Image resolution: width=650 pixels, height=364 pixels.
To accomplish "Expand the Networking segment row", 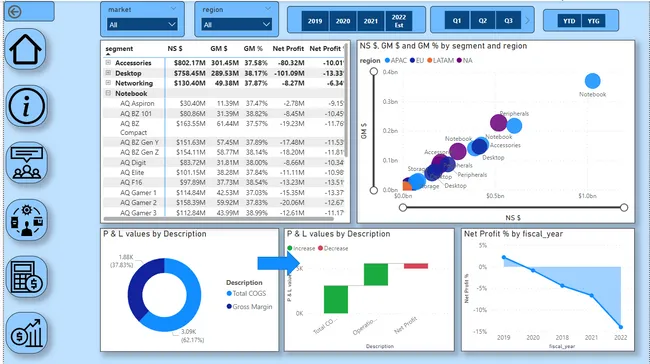I will (108, 83).
